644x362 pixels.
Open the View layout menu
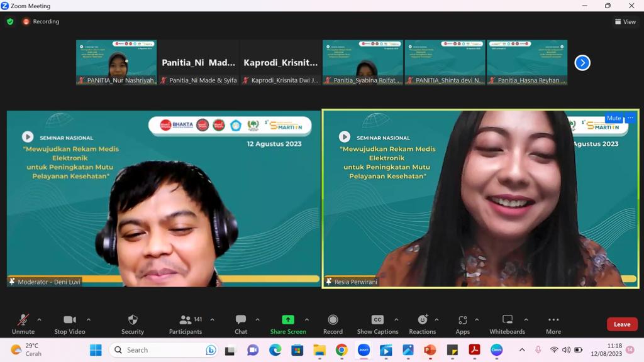tap(625, 21)
